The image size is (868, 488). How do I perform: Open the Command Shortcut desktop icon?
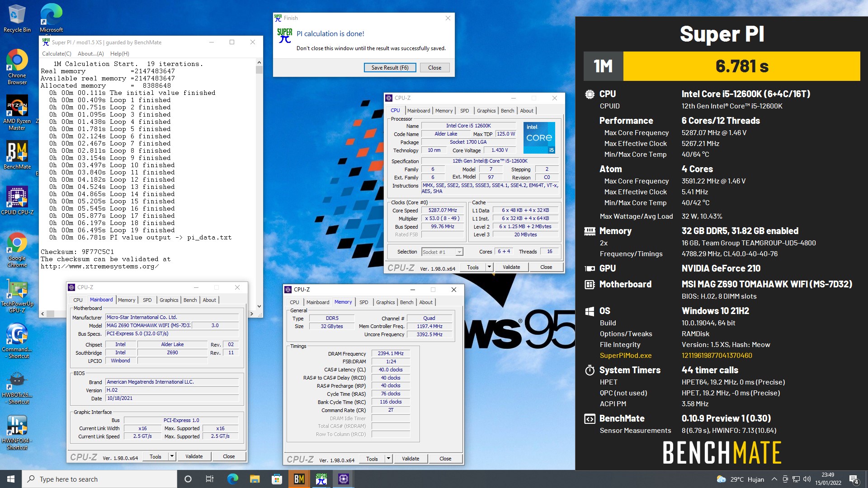(x=17, y=341)
